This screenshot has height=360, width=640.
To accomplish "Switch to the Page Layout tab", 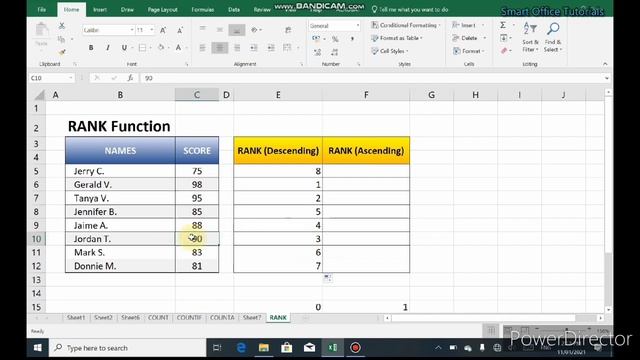I will (162, 9).
